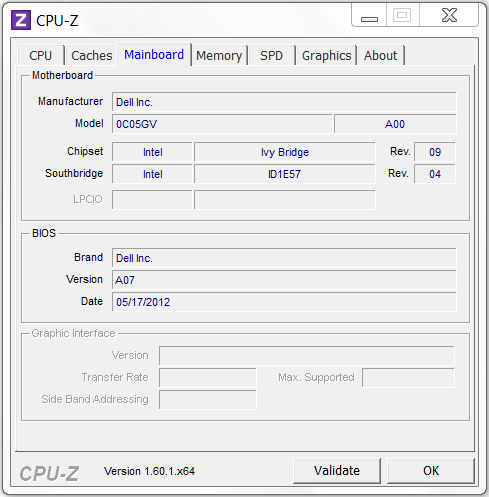This screenshot has height=497, width=489.
Task: Click the empty Side Band Addressing field
Action: (208, 399)
